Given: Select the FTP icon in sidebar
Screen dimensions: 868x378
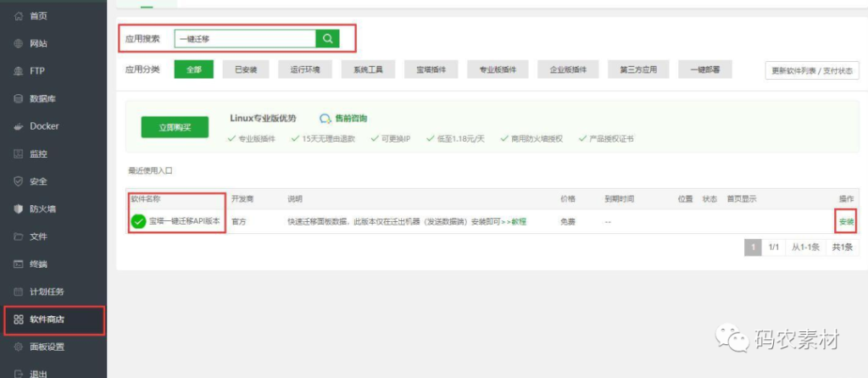Looking at the screenshot, I should click(19, 71).
